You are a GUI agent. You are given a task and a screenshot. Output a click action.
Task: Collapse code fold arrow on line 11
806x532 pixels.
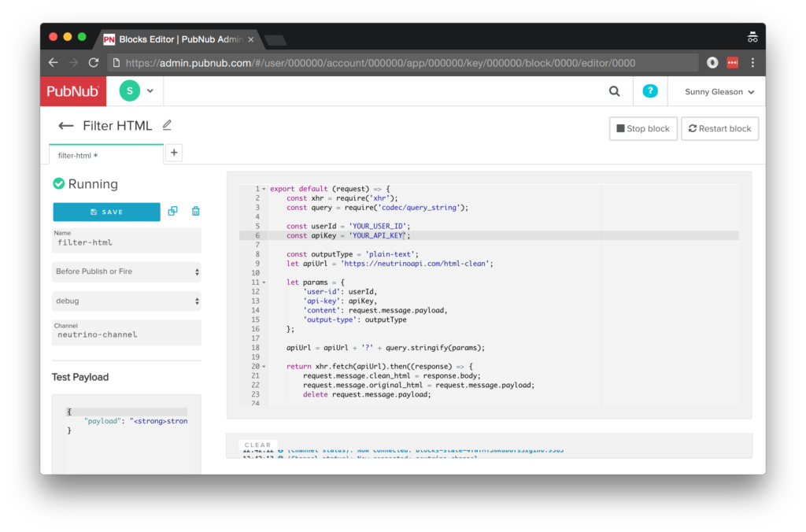264,282
